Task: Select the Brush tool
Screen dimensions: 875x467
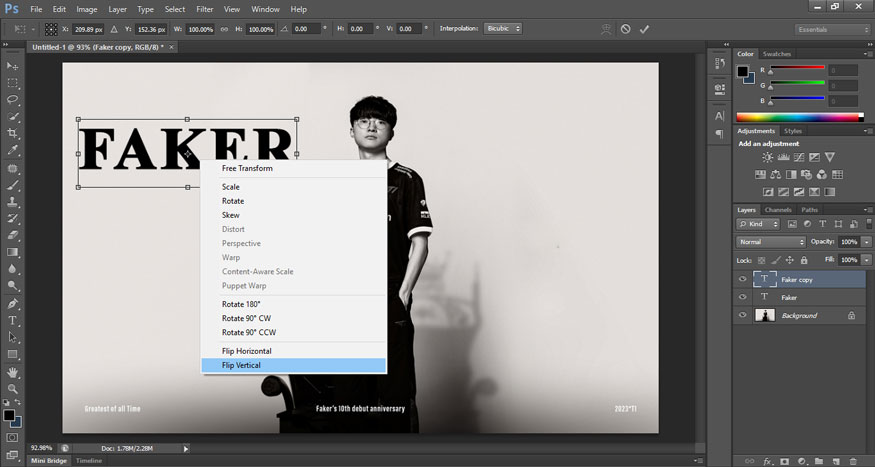Action: pyautogui.click(x=12, y=185)
